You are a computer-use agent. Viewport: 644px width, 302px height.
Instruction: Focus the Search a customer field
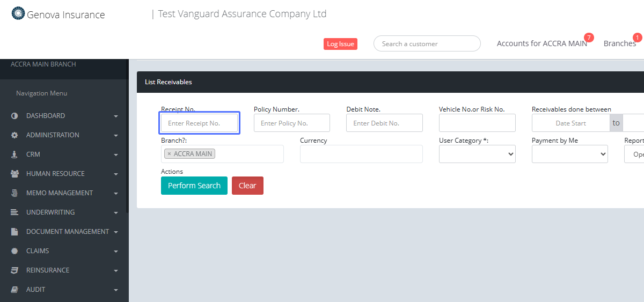427,44
